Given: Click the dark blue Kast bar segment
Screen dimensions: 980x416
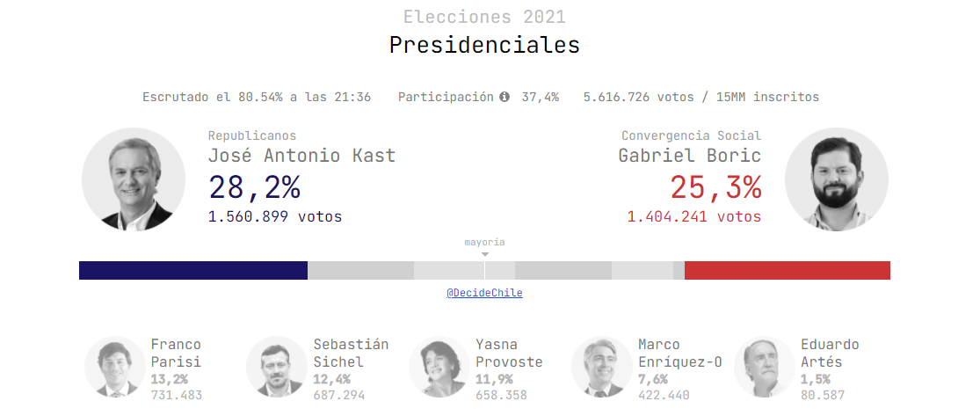Looking at the screenshot, I should pyautogui.click(x=193, y=270).
